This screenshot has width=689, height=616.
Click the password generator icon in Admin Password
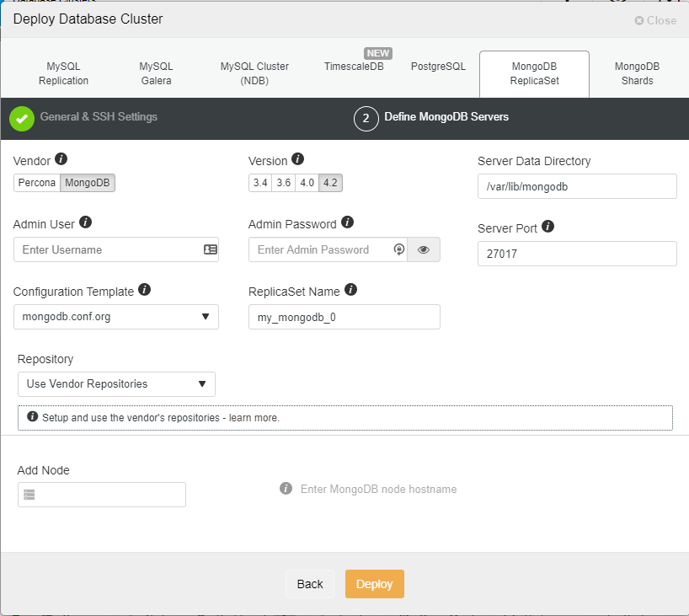coord(398,249)
